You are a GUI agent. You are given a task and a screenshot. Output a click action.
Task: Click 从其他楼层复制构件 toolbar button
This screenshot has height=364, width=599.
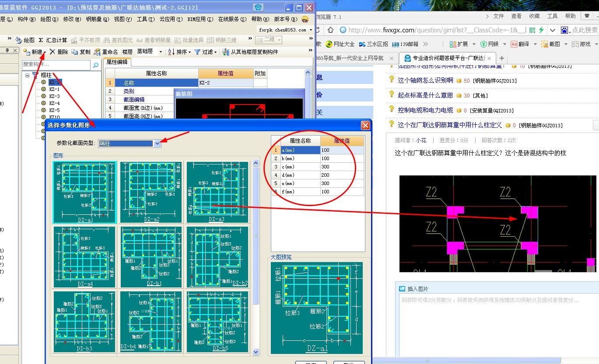[250, 52]
